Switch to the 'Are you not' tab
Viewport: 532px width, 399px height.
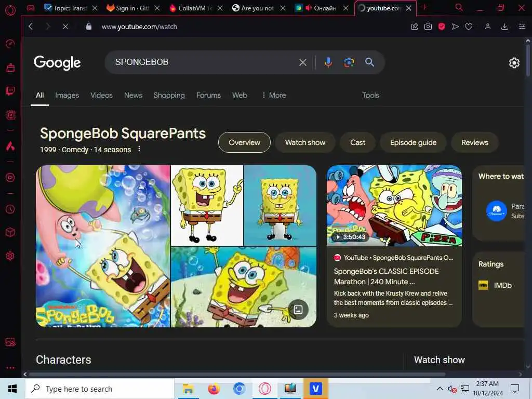pos(258,8)
